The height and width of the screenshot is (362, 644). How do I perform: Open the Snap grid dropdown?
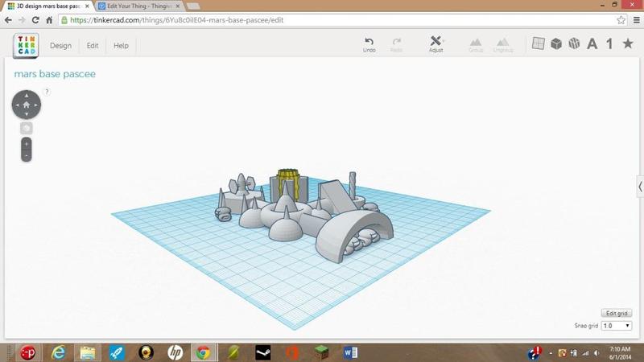pyautogui.click(x=617, y=326)
